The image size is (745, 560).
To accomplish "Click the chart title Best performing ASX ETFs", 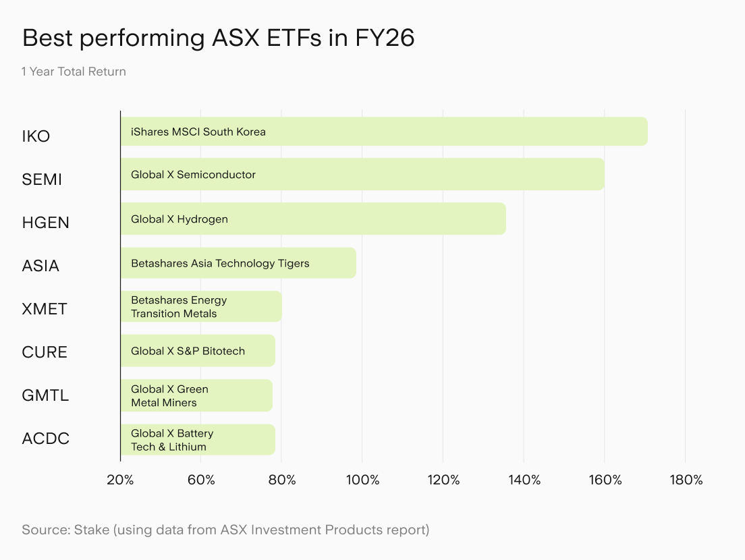I will (x=219, y=38).
